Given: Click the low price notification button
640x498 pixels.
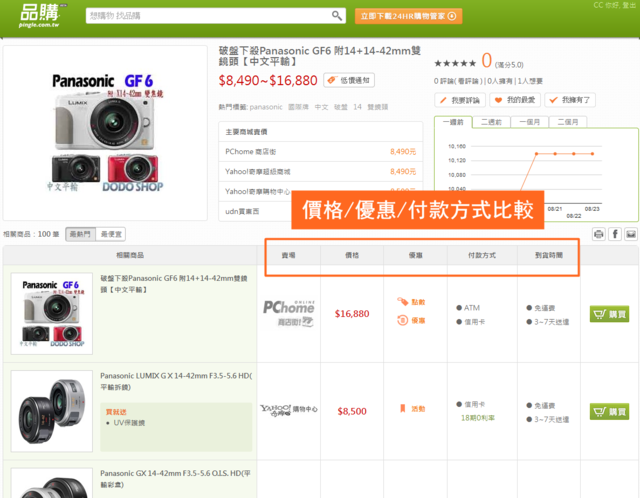Looking at the screenshot, I should 349,80.
